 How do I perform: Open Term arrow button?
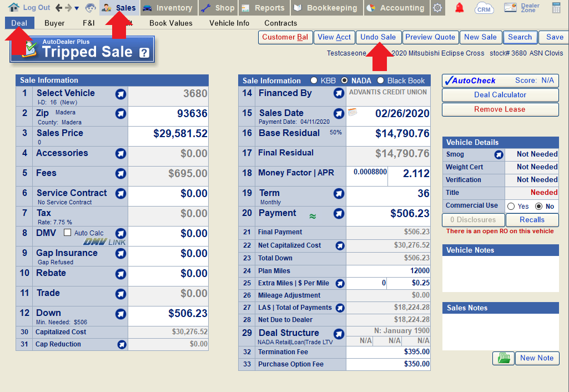pyautogui.click(x=339, y=194)
